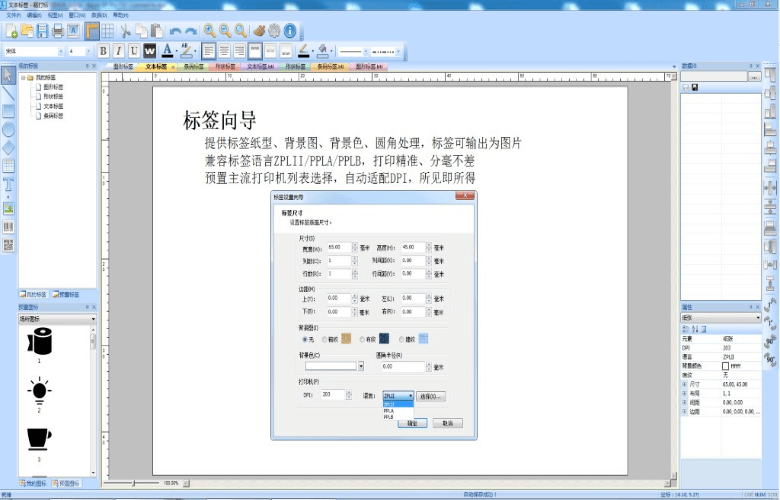Select the table tool
Image resolution: width=780 pixels, height=500 pixels.
[x=8, y=166]
